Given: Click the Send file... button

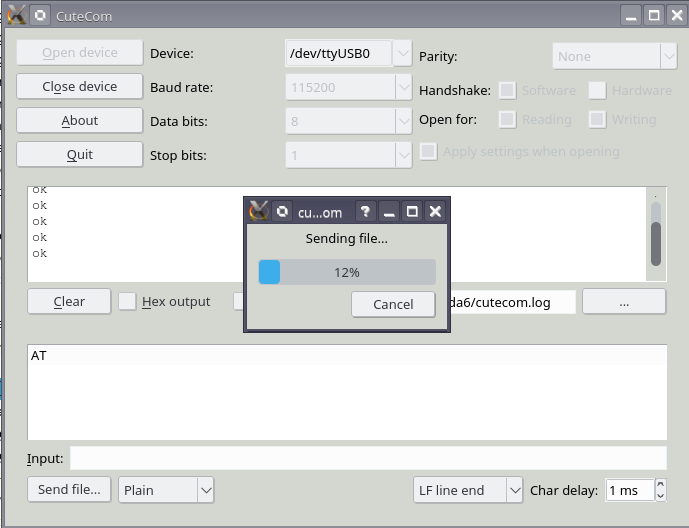Looking at the screenshot, I should click(69, 490).
